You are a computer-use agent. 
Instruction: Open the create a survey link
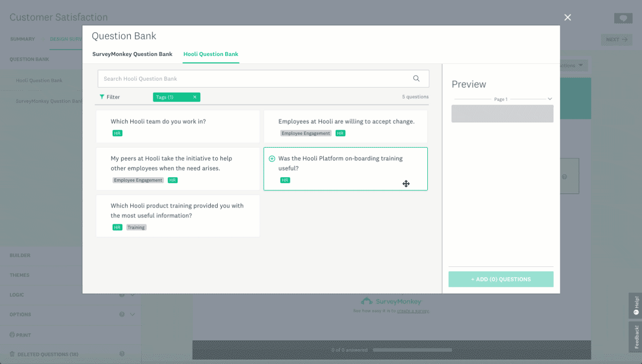click(x=414, y=310)
